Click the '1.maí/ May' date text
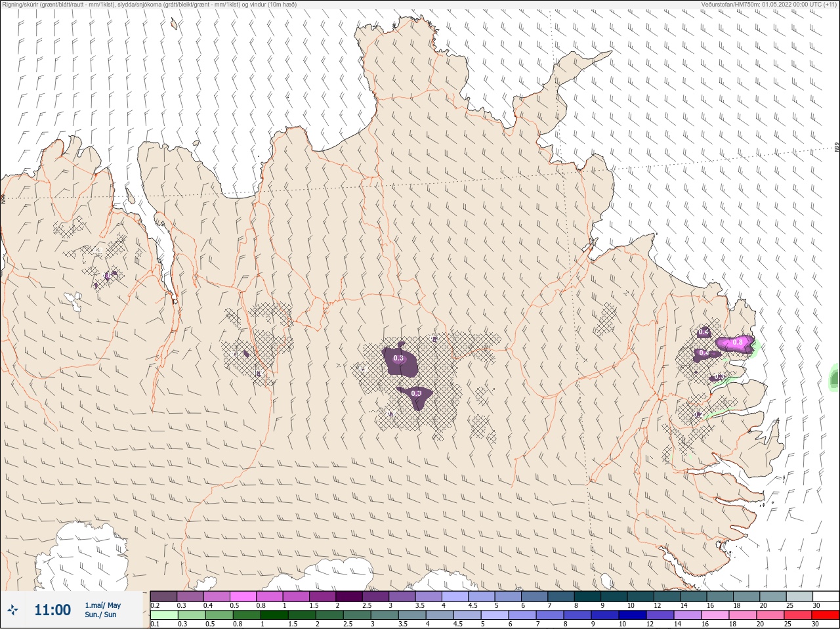 (103, 605)
